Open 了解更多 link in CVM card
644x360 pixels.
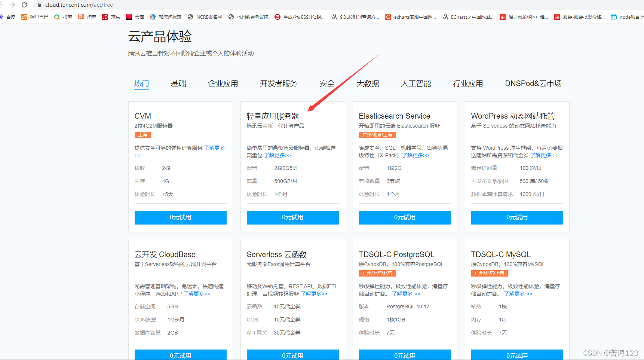pos(215,148)
